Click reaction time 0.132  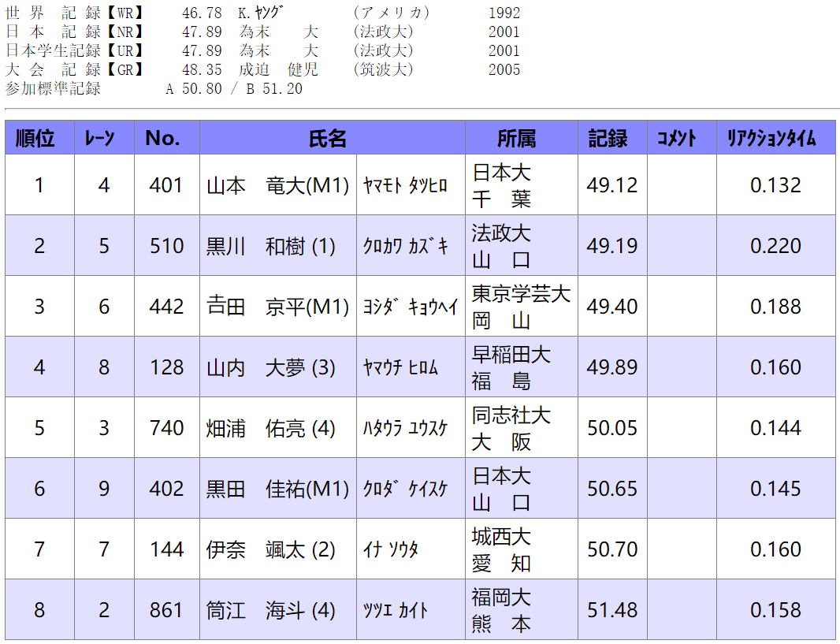click(775, 185)
